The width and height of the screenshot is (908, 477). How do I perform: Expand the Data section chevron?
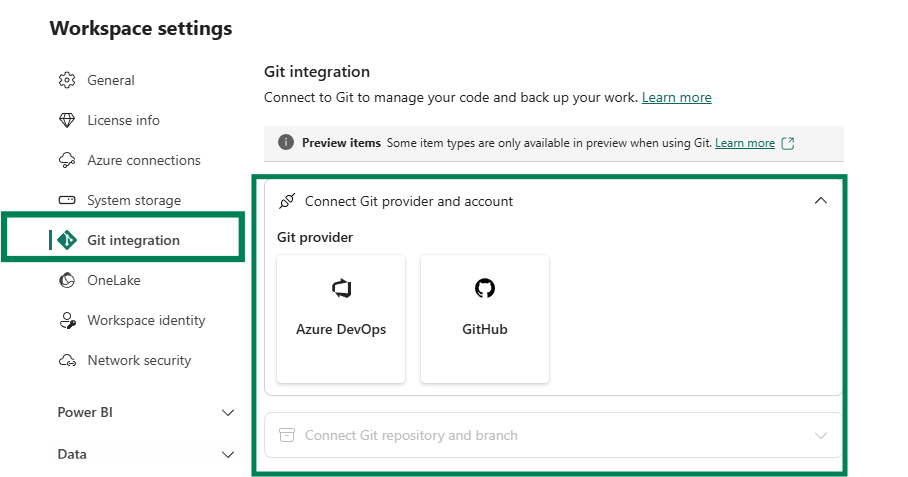pos(228,454)
